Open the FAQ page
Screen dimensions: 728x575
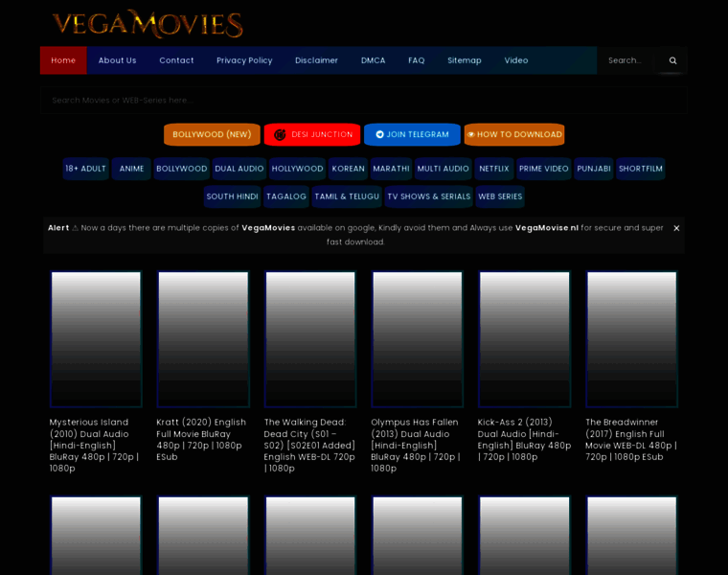[x=416, y=60]
